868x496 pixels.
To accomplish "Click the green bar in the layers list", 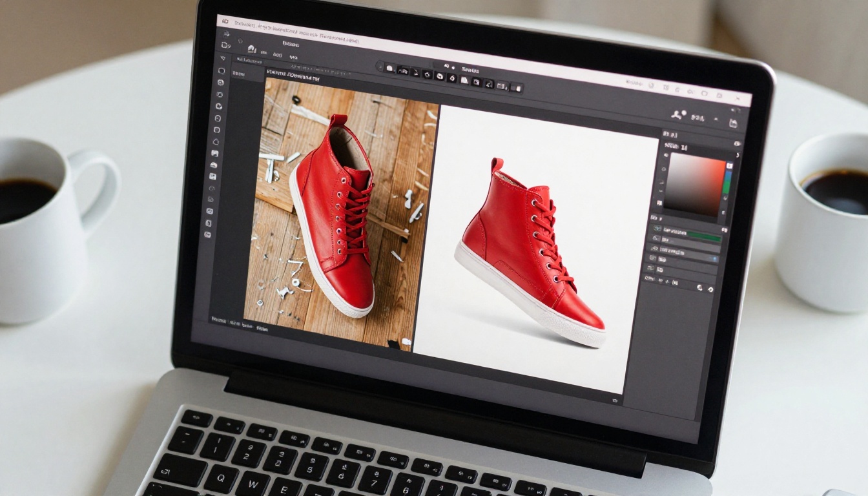I will pyautogui.click(x=704, y=236).
